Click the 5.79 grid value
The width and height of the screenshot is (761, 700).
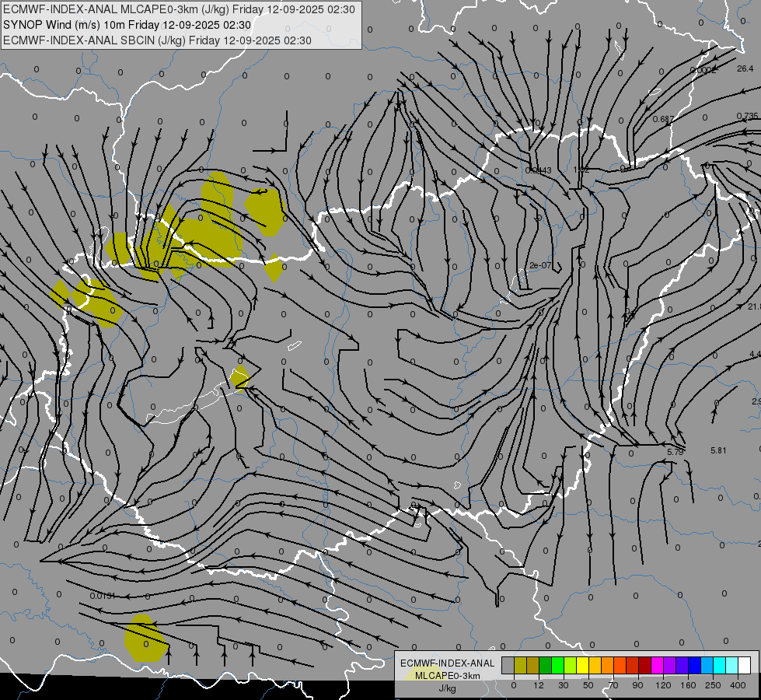coord(675,452)
